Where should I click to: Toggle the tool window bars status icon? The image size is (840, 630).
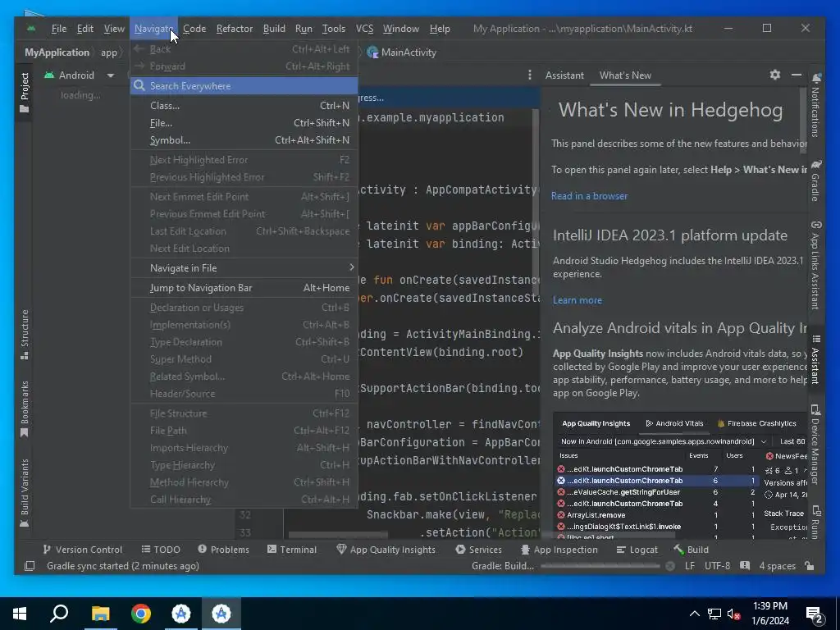pyautogui.click(x=30, y=566)
